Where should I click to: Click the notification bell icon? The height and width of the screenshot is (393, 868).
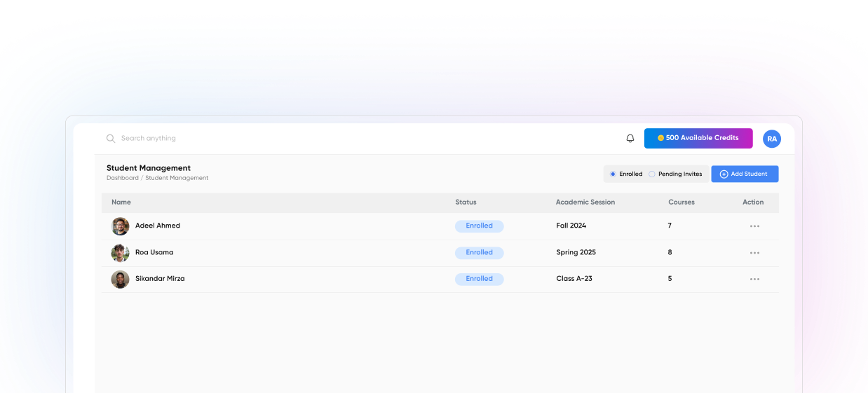(x=630, y=139)
